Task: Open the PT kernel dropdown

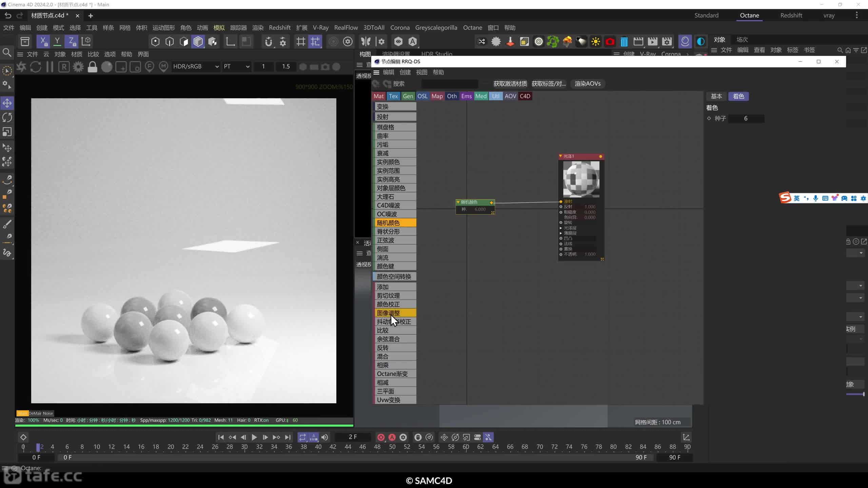Action: [236, 66]
